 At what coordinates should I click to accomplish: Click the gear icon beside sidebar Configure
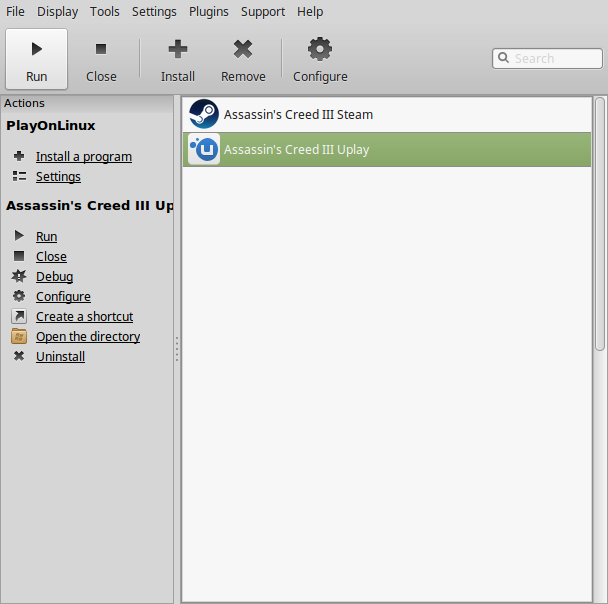pos(19,296)
